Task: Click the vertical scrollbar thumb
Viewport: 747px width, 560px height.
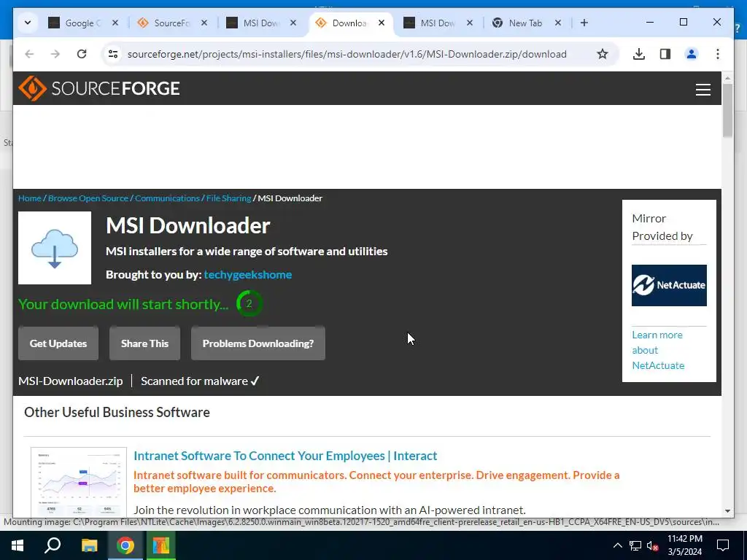Action: tap(727, 111)
